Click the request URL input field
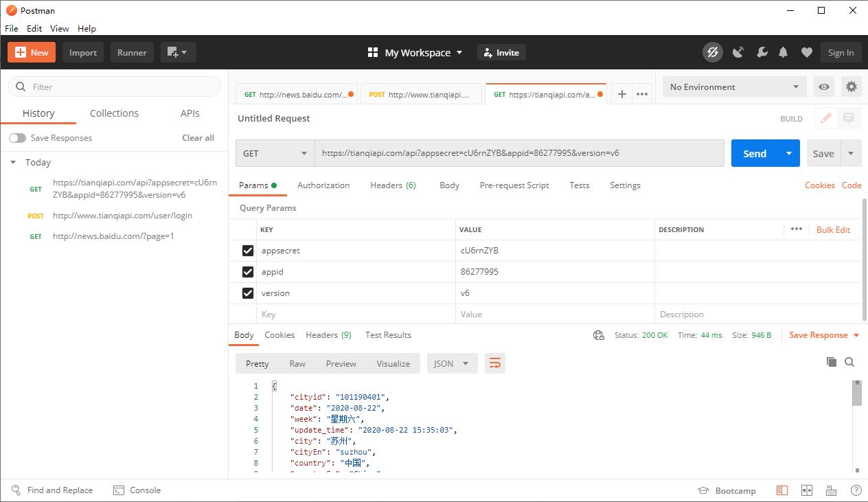Viewport: 868px width, 502px height. click(x=519, y=153)
